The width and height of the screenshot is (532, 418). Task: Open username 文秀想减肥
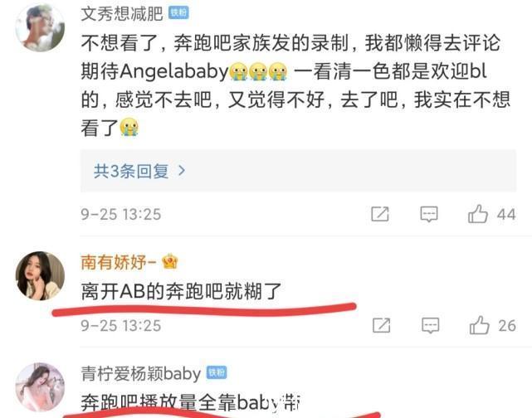(x=122, y=14)
